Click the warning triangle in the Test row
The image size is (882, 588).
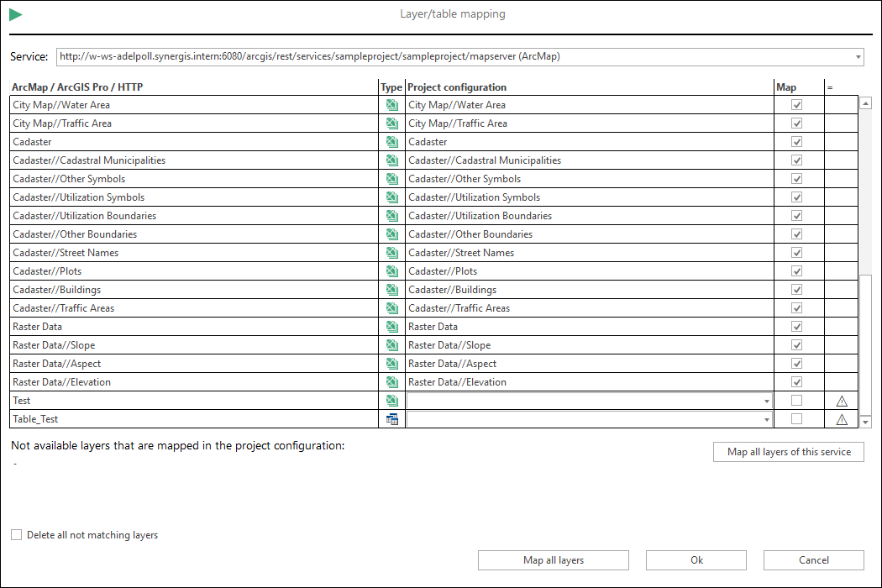pyautogui.click(x=842, y=400)
